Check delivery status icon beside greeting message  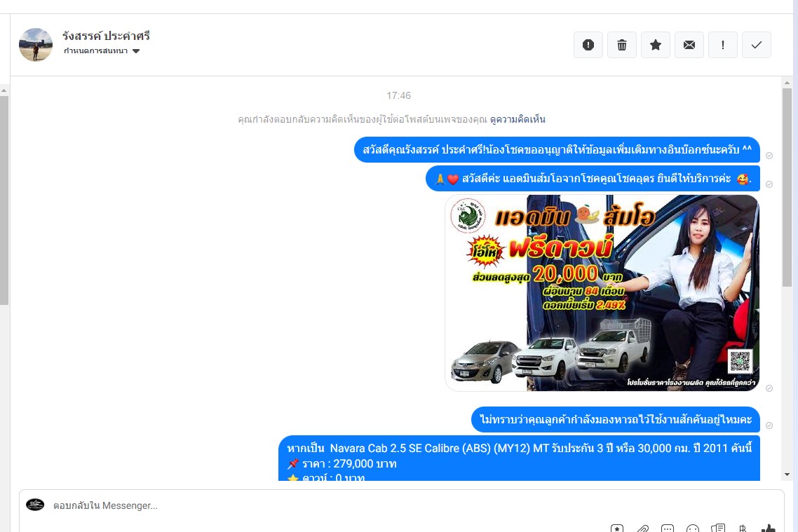[769, 156]
